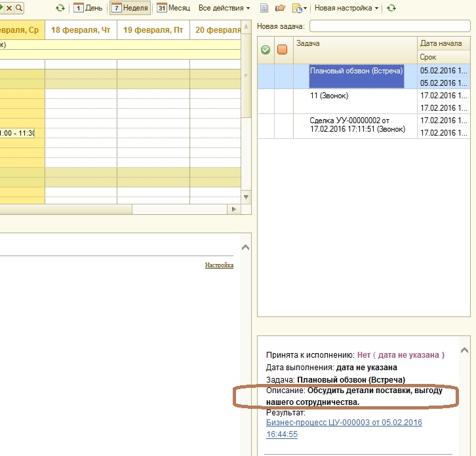
Task: Click into the Новая задача input field
Action: 390,26
